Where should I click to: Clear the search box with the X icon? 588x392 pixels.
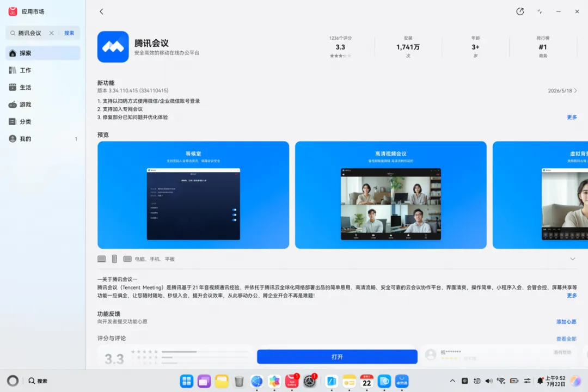point(51,33)
